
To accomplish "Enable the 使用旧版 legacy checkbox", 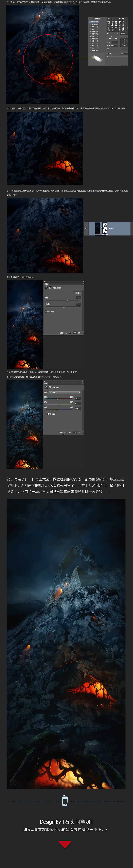I will click(x=46, y=311).
